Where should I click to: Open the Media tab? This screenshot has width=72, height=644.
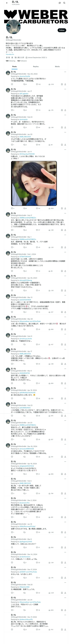57,67
